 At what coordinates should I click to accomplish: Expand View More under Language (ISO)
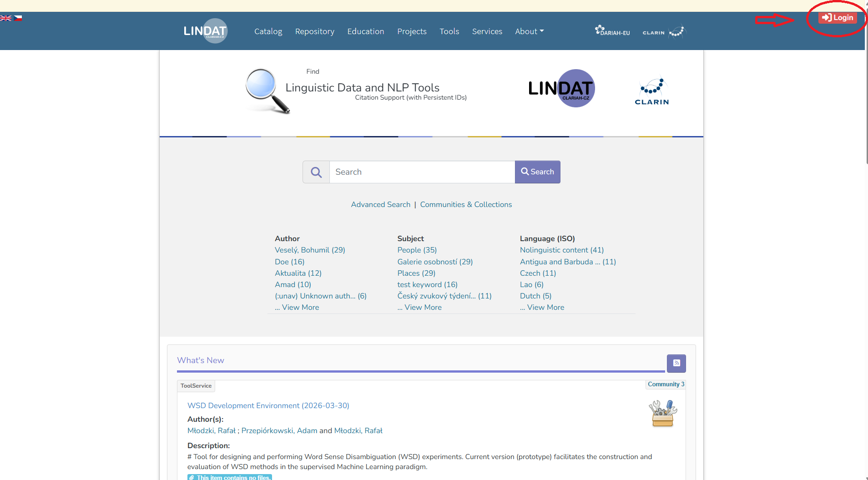coord(542,307)
